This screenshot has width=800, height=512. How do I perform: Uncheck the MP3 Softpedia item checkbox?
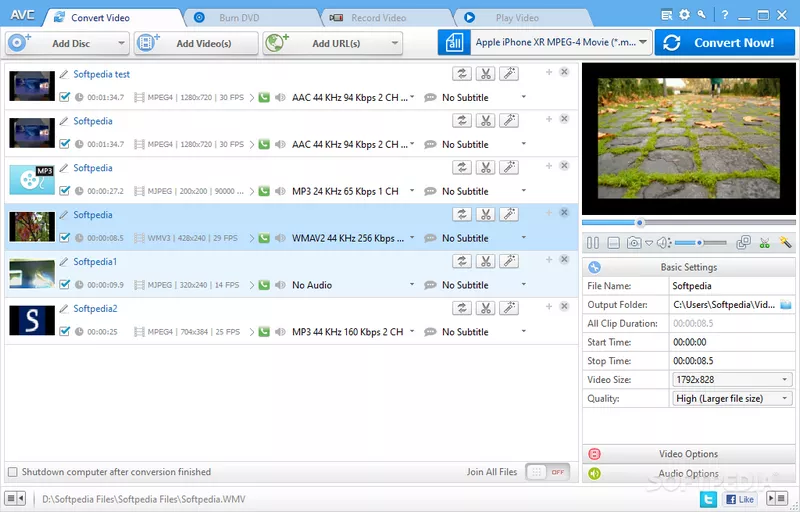point(64,191)
